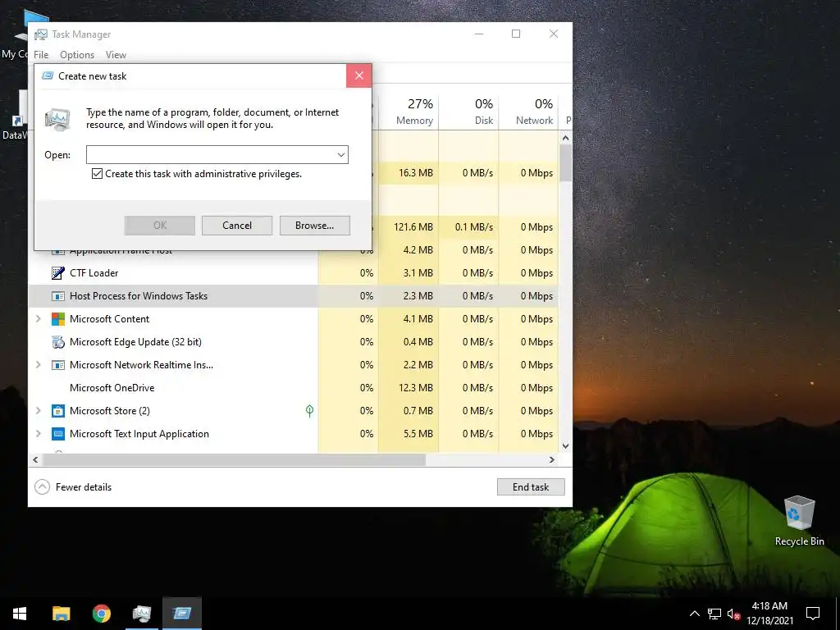Open the dropdown arrow in the Open field
This screenshot has width=840, height=630.
(x=340, y=155)
